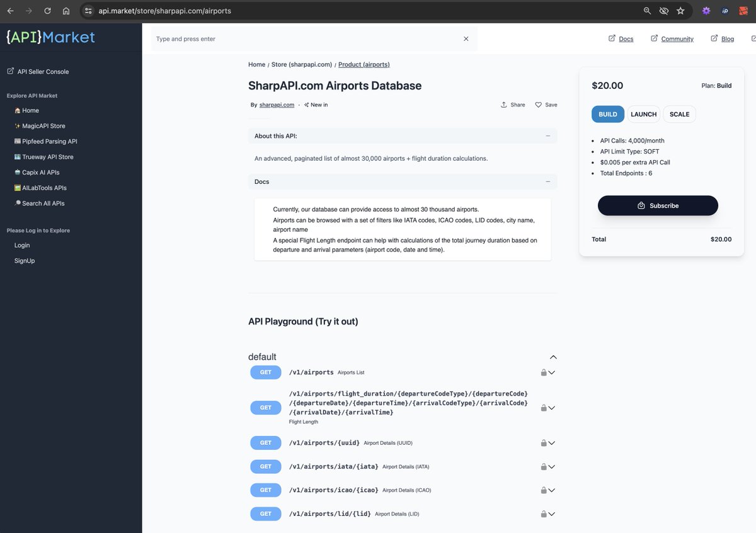Viewport: 756px width, 533px height.
Task: Click the GET button for /v1/airports/iata/{iata}
Action: (266, 467)
